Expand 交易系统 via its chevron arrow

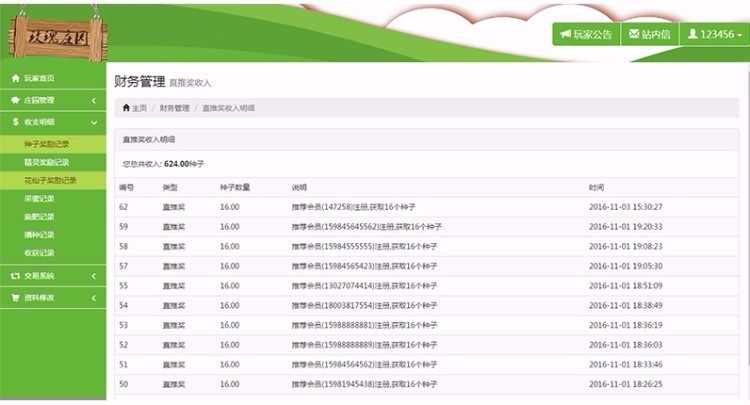pos(94,276)
